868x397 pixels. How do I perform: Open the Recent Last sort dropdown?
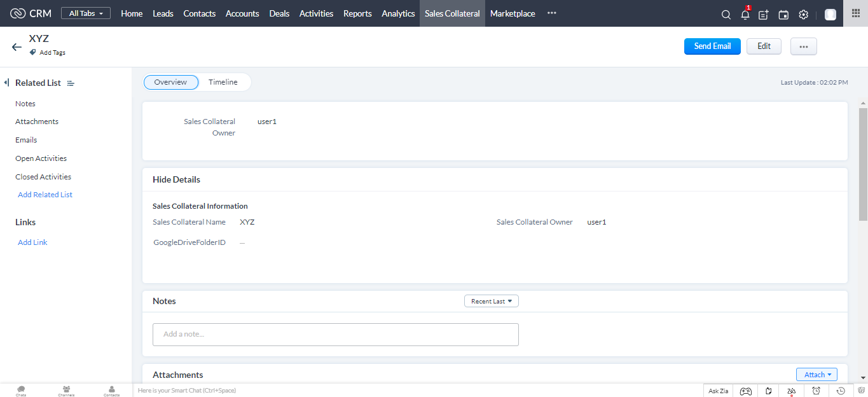[491, 301]
